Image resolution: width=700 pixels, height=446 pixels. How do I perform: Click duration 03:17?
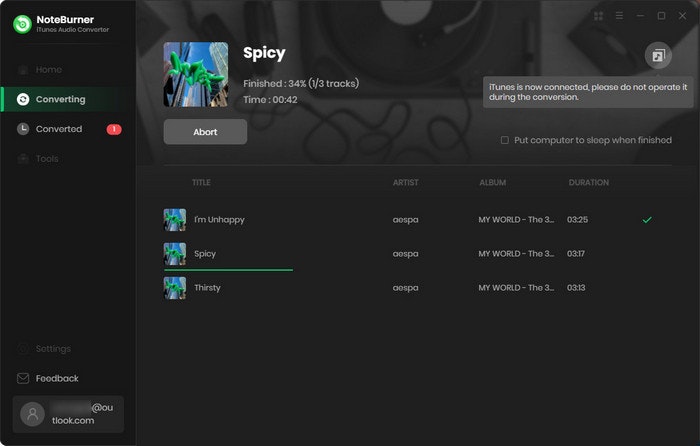point(576,254)
